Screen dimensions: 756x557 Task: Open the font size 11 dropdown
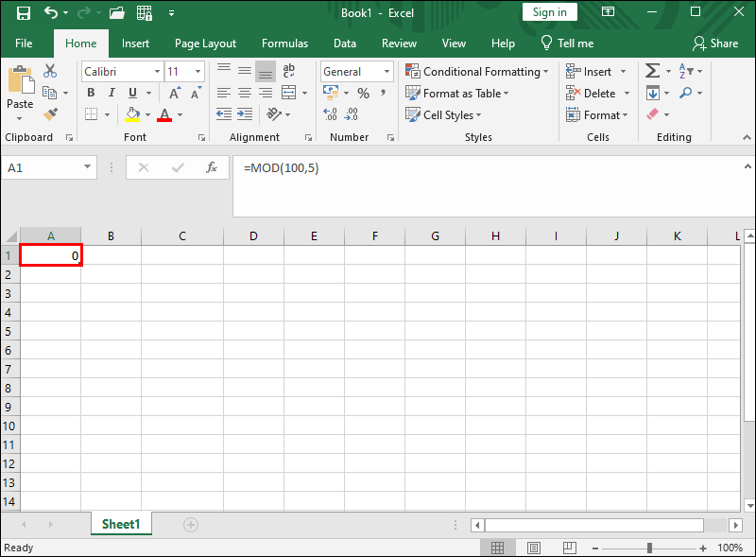(x=198, y=72)
